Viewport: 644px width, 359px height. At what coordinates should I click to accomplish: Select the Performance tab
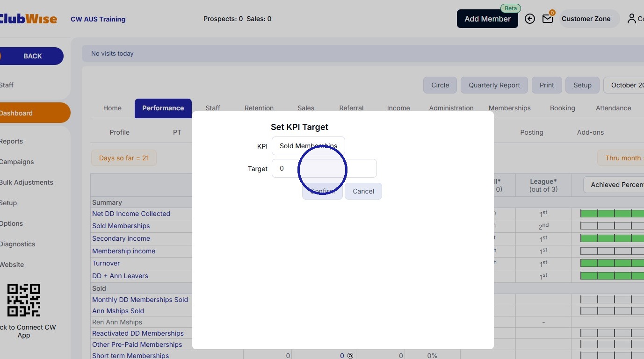(x=163, y=108)
